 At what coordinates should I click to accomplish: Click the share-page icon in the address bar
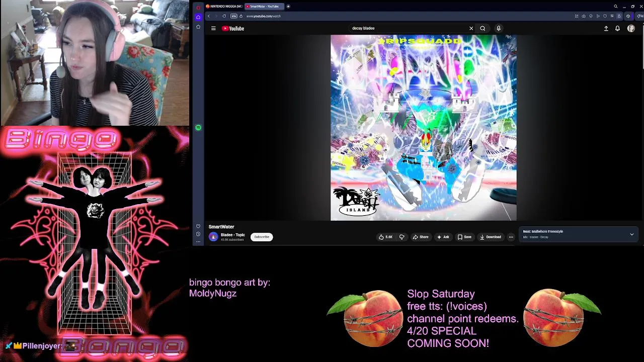(x=577, y=16)
